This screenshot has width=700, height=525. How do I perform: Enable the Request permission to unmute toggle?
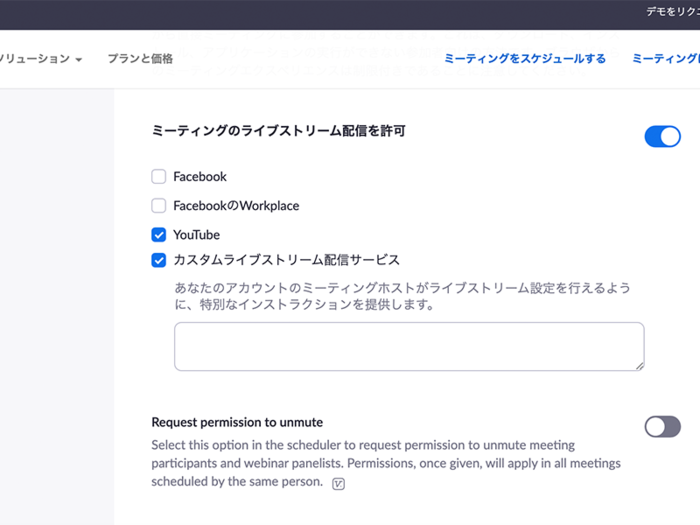point(662,427)
